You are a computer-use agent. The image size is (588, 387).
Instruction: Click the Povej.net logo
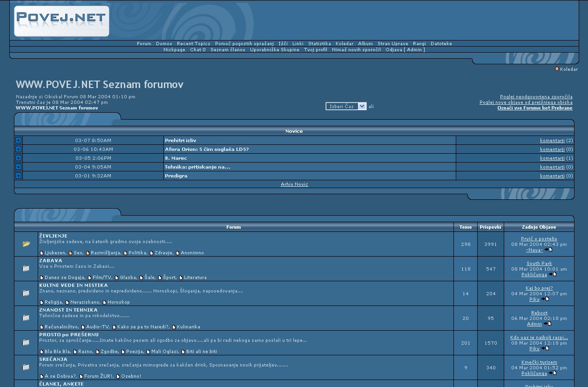coord(61,21)
